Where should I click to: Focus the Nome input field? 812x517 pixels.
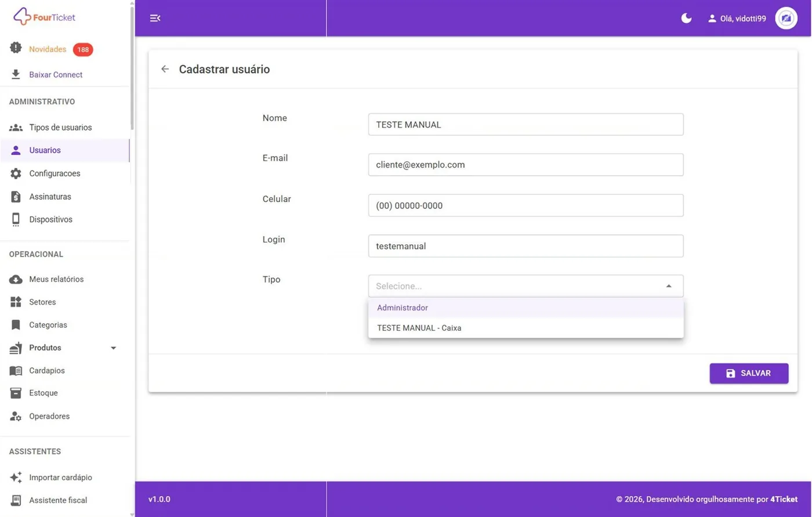pos(526,124)
